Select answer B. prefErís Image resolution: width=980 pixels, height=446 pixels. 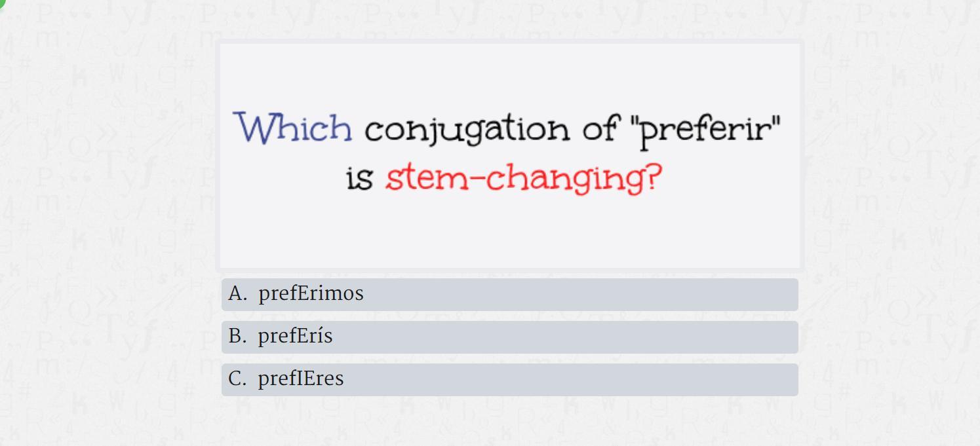click(x=509, y=337)
